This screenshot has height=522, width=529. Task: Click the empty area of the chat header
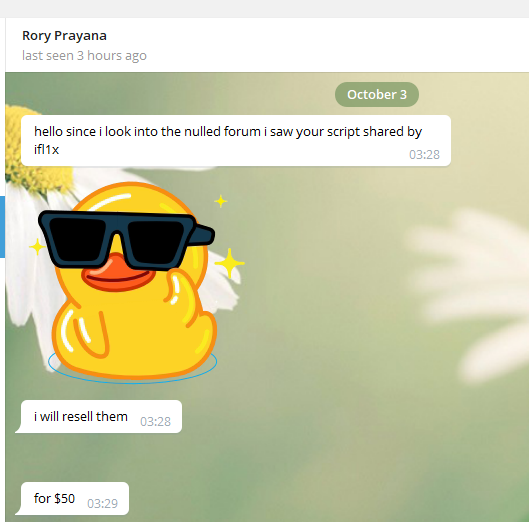(337, 45)
